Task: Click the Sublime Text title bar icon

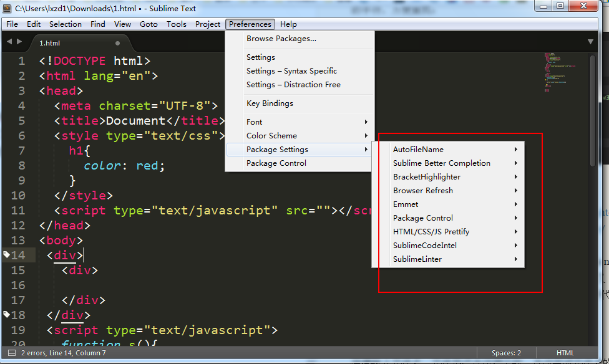Action: click(x=7, y=8)
